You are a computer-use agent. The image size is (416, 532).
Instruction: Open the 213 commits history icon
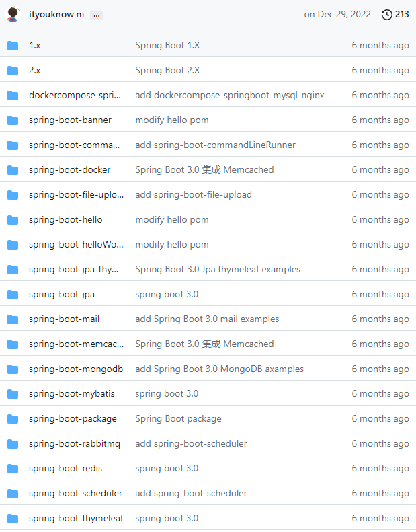(x=387, y=15)
